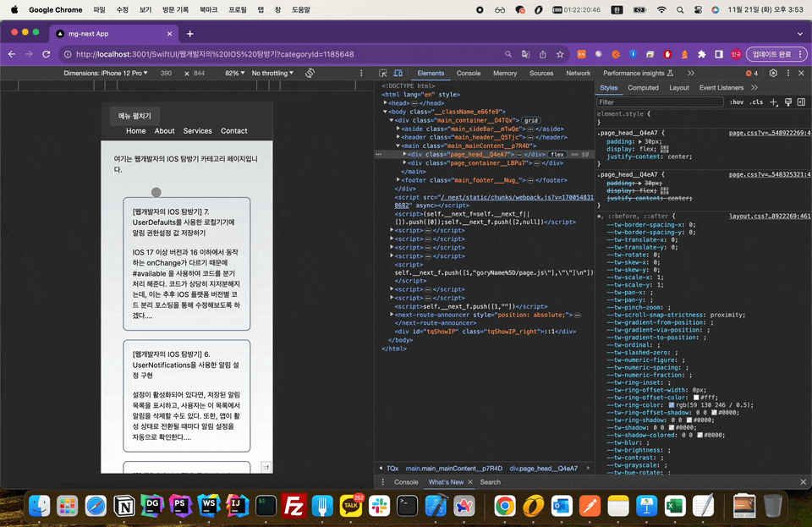Click the Styles Filter input field
812x527 pixels.
coord(660,102)
